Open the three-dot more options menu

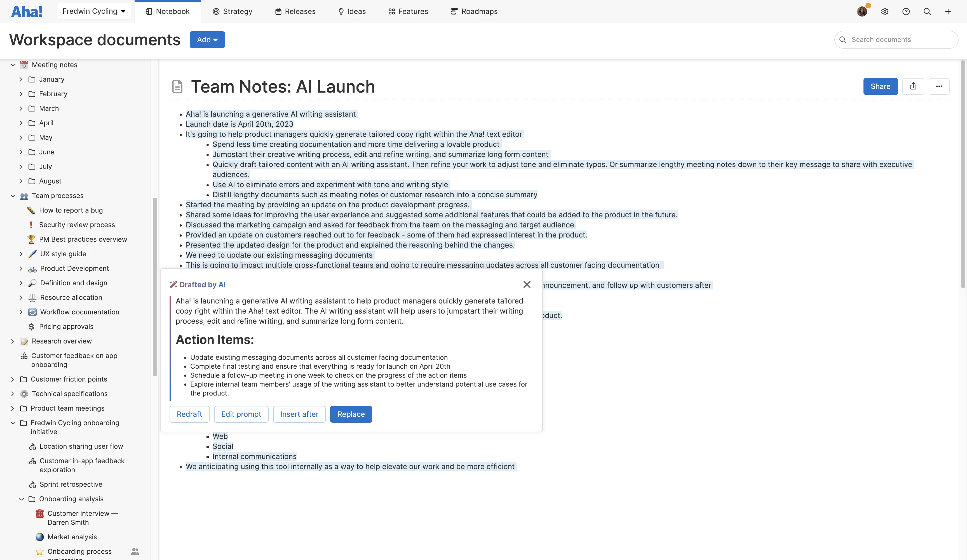(x=939, y=86)
